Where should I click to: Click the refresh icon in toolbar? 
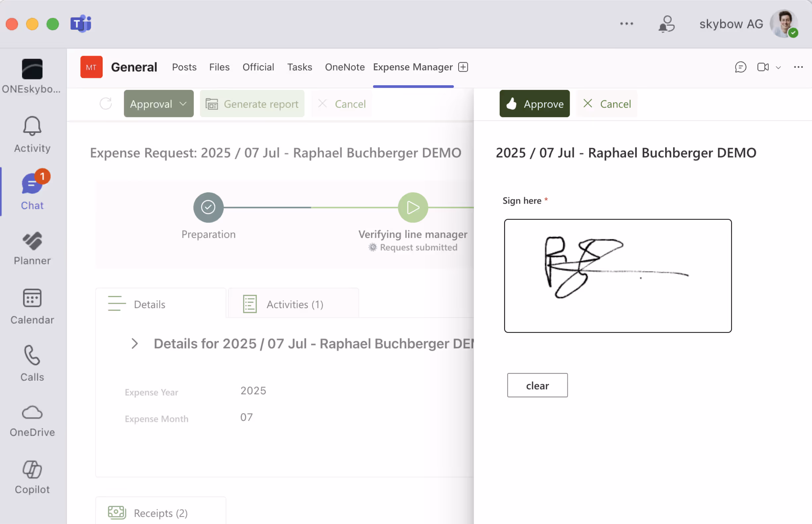[x=105, y=103]
